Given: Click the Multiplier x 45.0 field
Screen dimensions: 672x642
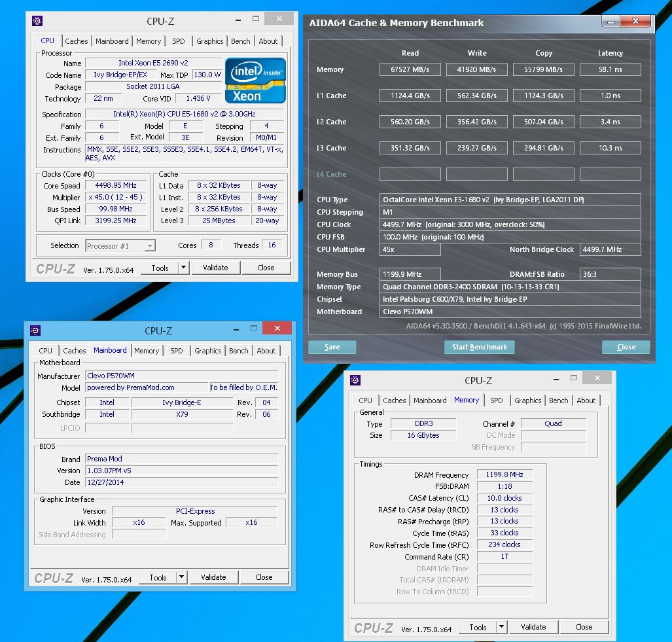Looking at the screenshot, I should click(x=116, y=197).
